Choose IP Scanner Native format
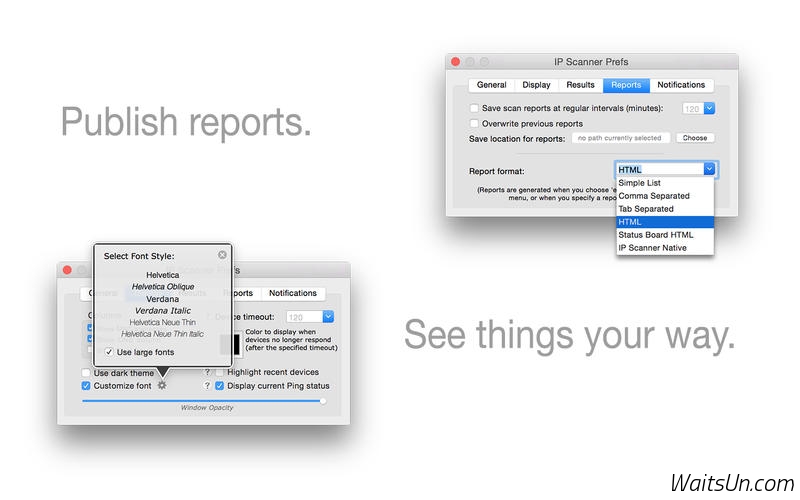Viewport: 800px width, 500px height. [665, 248]
